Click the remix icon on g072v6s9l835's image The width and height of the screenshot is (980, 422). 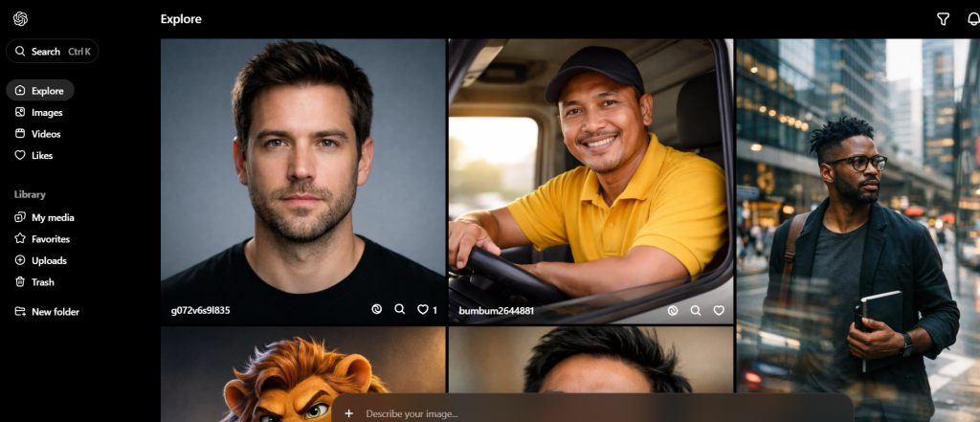point(377,310)
